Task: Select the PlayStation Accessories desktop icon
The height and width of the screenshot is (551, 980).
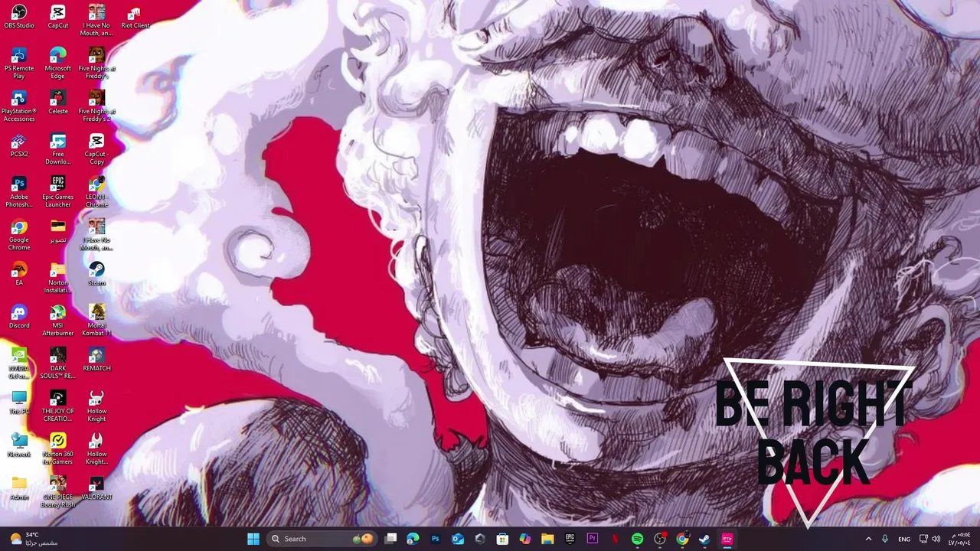Action: [19, 106]
